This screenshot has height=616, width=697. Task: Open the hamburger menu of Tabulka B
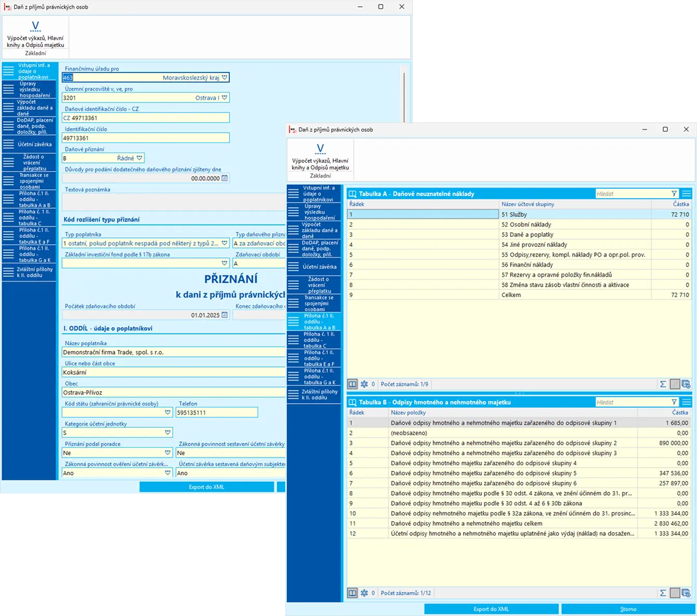[x=687, y=402]
